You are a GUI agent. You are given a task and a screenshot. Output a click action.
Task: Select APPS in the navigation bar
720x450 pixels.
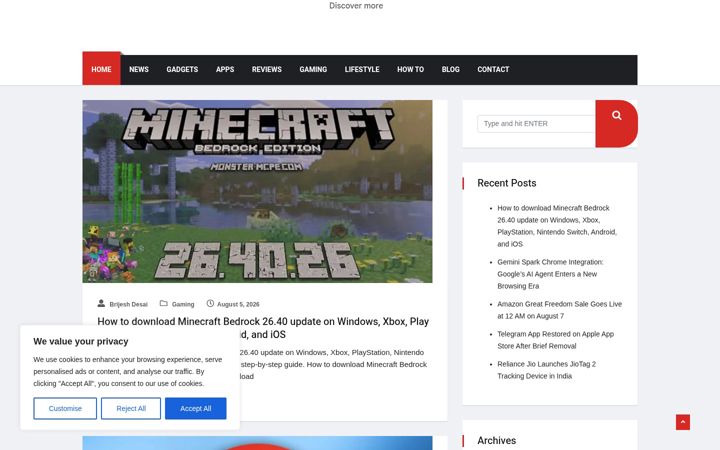point(225,69)
